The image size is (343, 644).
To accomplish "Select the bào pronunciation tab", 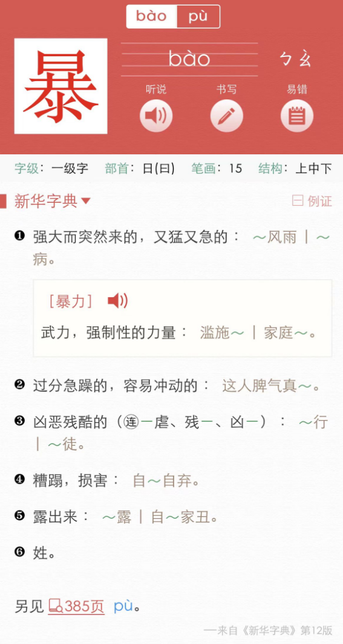I will (x=152, y=16).
